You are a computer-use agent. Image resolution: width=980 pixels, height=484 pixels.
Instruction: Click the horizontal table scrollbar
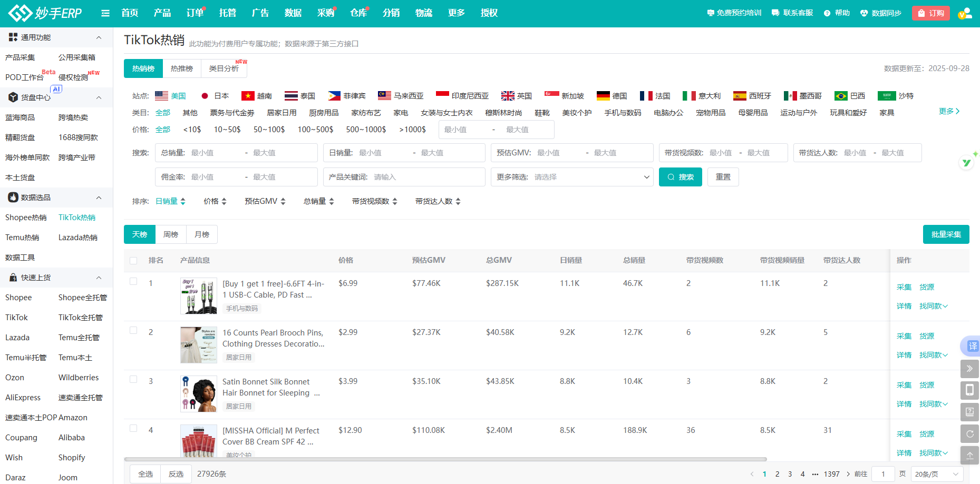[x=445, y=459]
